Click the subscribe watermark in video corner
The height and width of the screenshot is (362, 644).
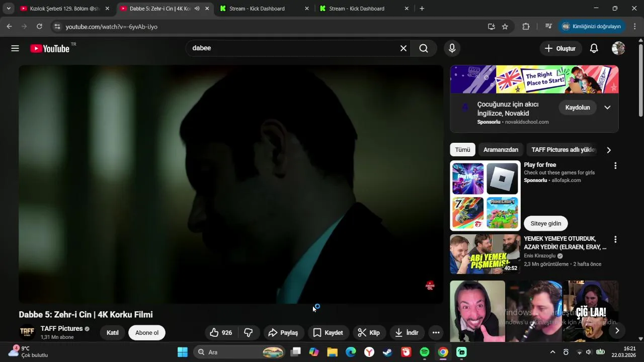tap(430, 286)
